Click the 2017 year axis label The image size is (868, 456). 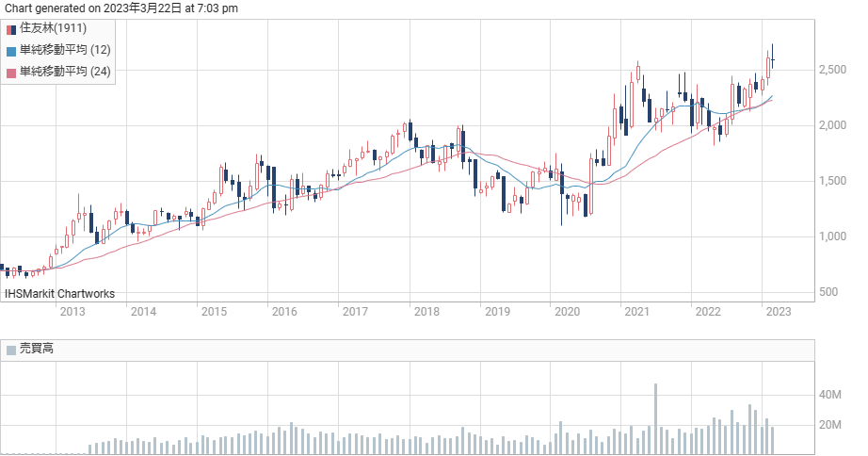pos(356,312)
